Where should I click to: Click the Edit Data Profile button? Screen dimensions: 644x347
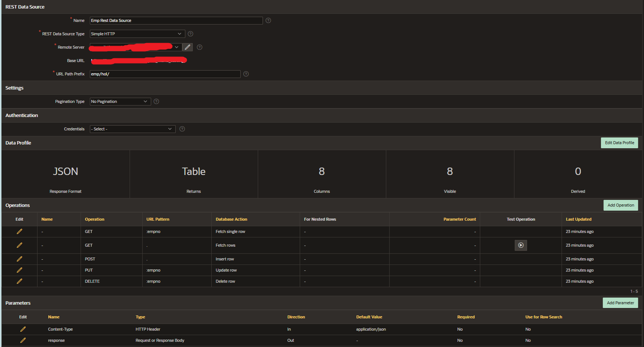619,143
